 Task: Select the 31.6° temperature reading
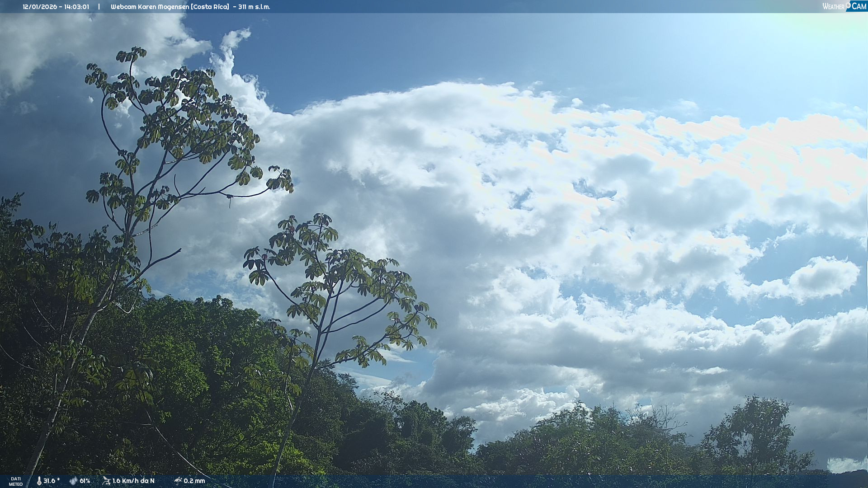pos(52,481)
